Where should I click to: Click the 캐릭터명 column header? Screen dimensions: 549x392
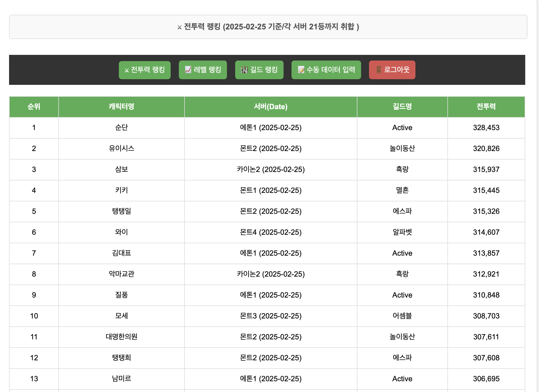click(x=121, y=107)
